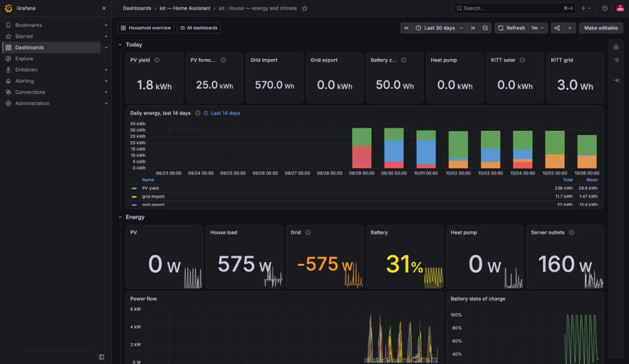The image size is (629, 364).
Task: Click the Grafana logo icon
Action: 8,8
